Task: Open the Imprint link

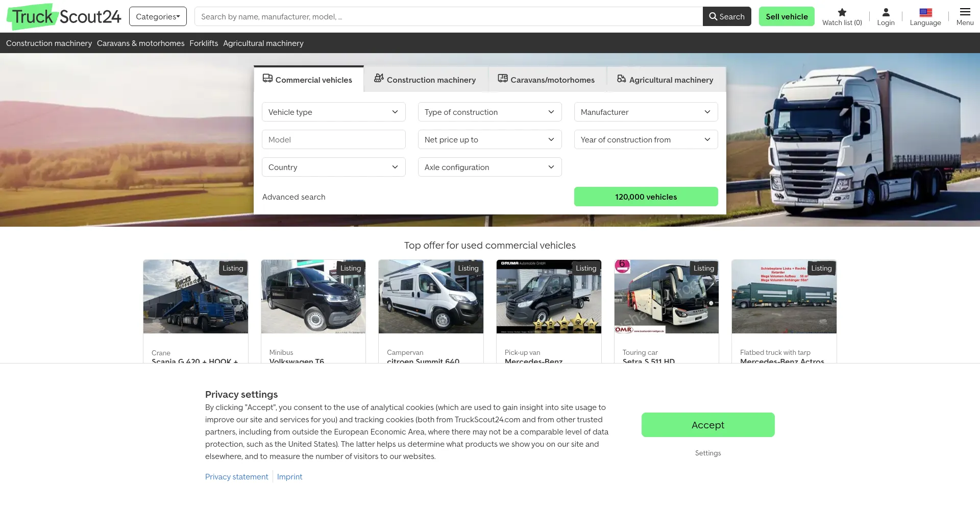Action: click(289, 476)
